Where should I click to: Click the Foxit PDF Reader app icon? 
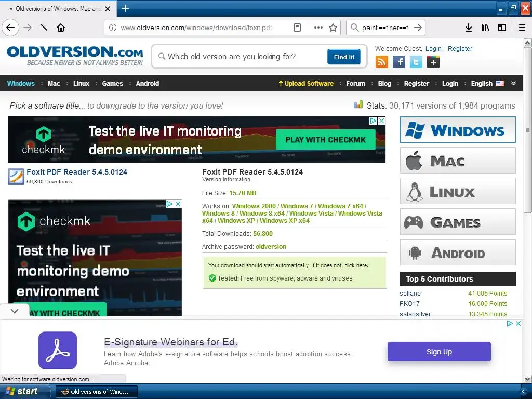click(16, 177)
